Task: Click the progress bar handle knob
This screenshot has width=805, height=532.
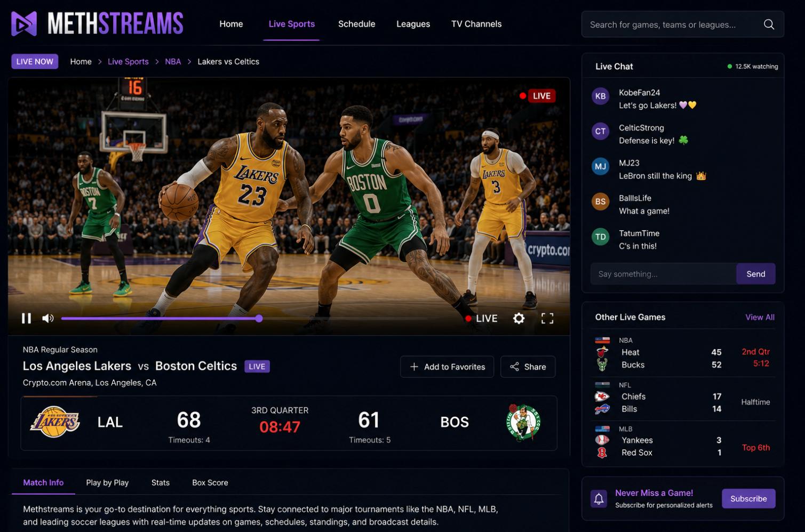Action: (x=259, y=319)
